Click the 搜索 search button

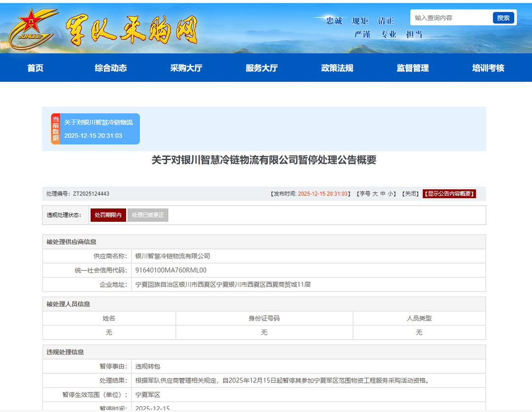(x=503, y=18)
